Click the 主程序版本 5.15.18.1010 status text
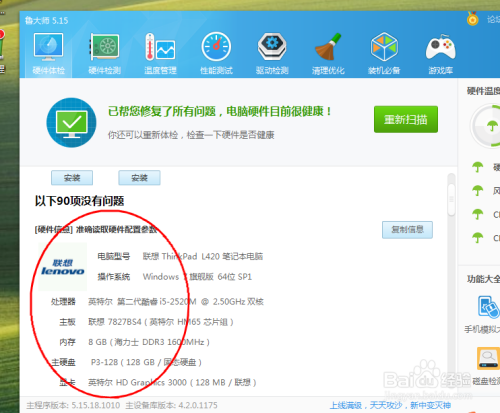500x413 pixels. pyautogui.click(x=73, y=405)
